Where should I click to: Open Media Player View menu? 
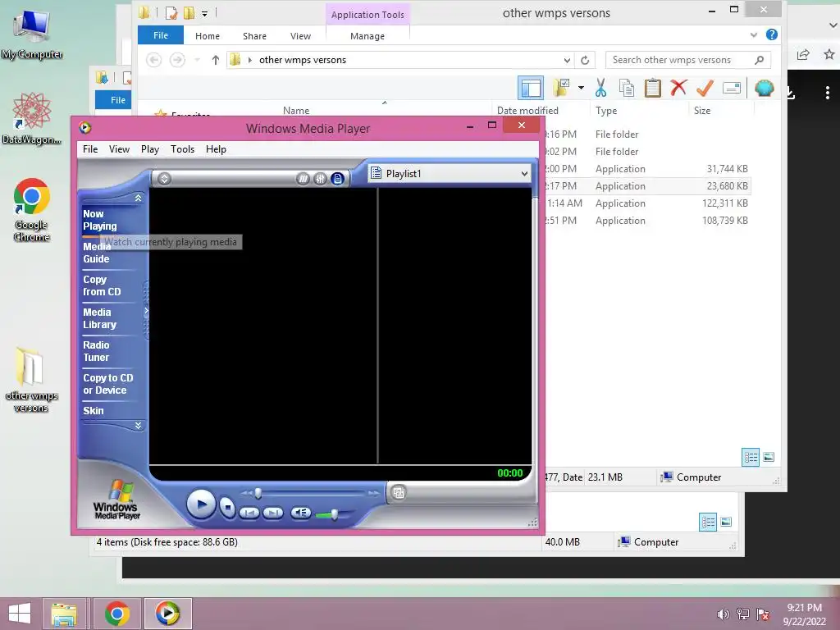119,149
